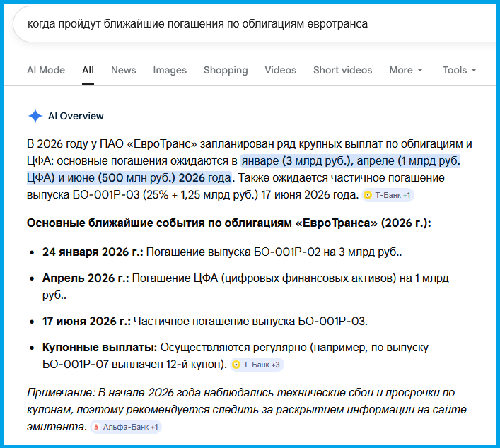Switch to the AI Mode tab
The height and width of the screenshot is (448, 500).
click(x=46, y=70)
